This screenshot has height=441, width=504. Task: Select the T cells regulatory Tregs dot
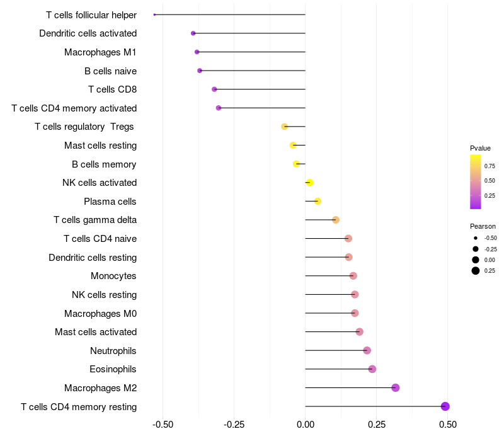pos(285,127)
